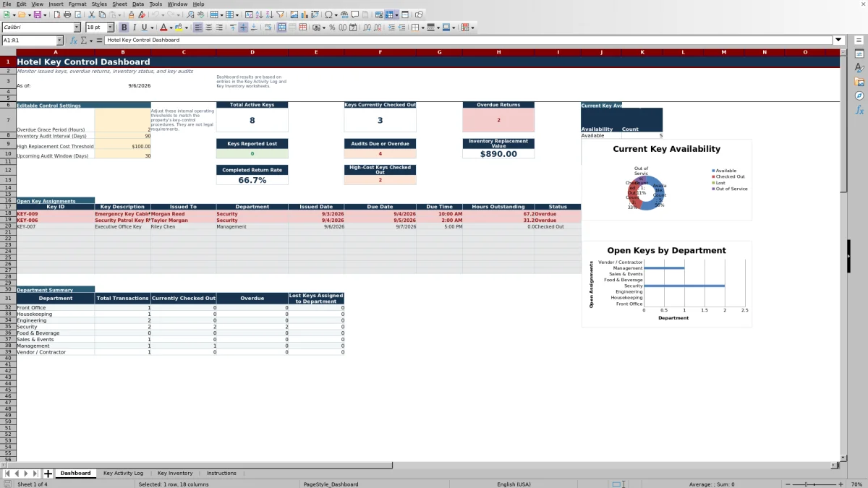Open the Font Color dropdown arrow
The width and height of the screenshot is (868, 488).
[x=171, y=27]
